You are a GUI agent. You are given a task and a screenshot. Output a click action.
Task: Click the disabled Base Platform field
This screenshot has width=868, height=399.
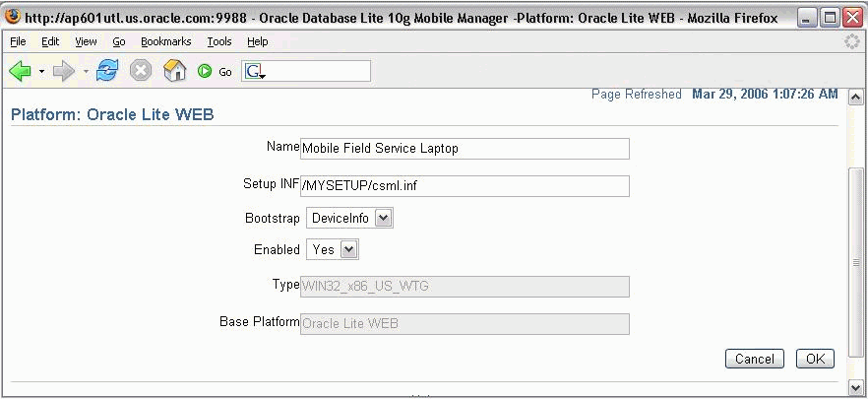point(465,324)
